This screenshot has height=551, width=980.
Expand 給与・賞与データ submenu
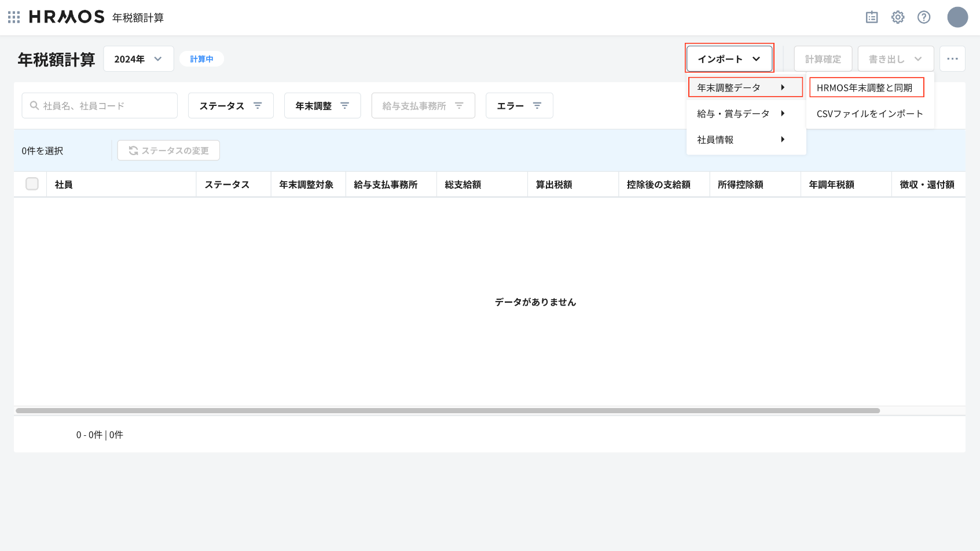tap(741, 114)
